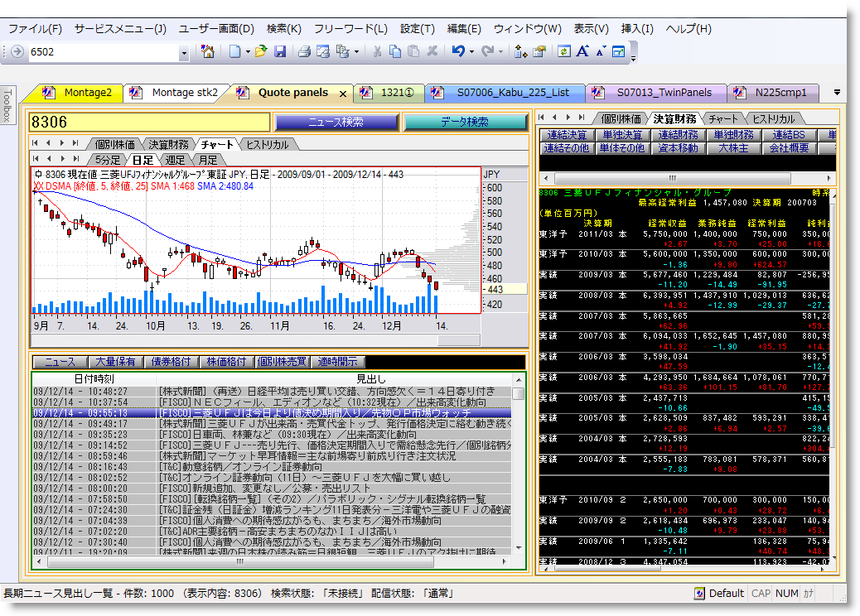This screenshot has width=860, height=616.
Task: Open the tab list overflow arrow
Action: point(837,93)
